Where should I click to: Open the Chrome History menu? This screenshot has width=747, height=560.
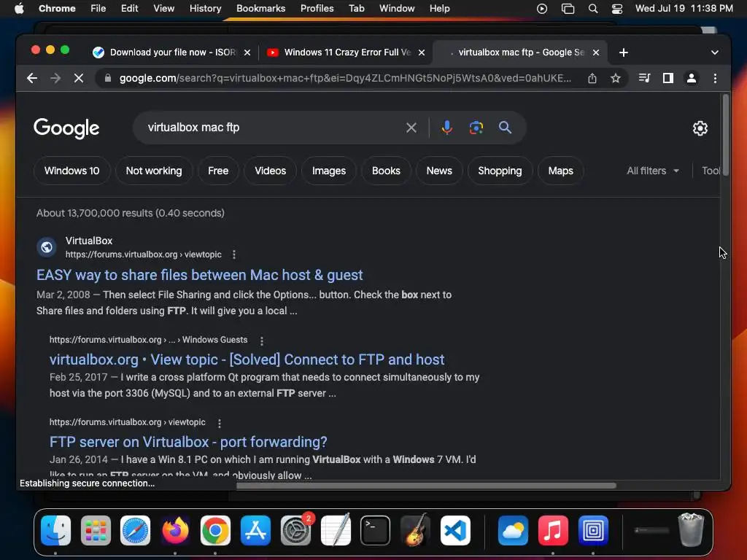[205, 9]
